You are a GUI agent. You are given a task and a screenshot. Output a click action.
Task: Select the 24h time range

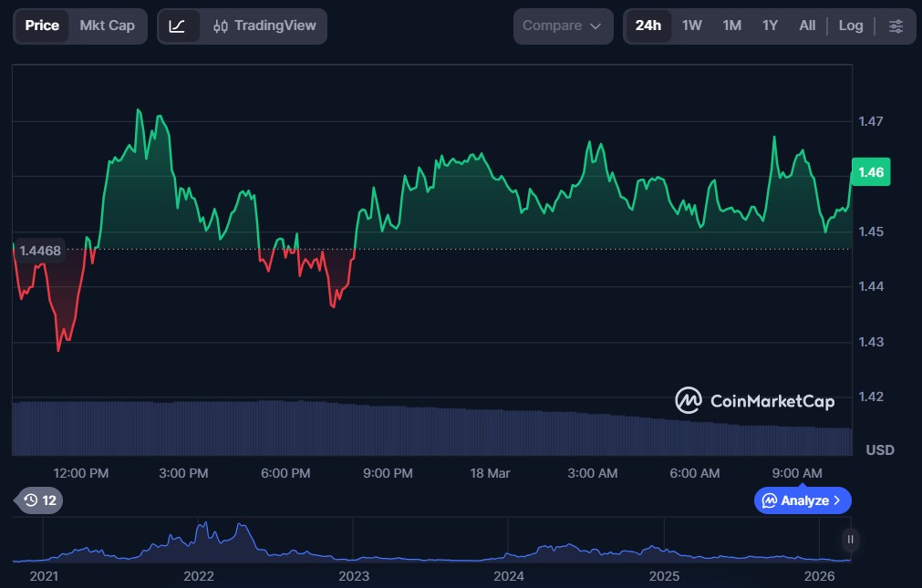tap(647, 26)
